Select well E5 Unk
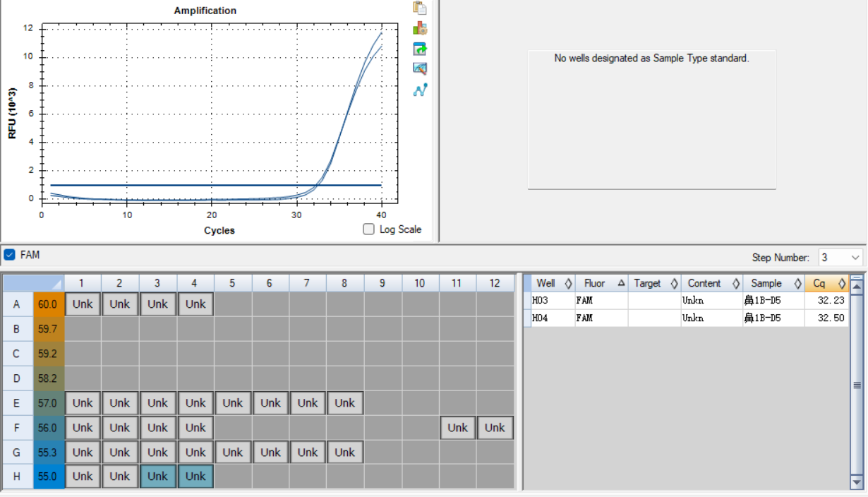 tap(233, 403)
